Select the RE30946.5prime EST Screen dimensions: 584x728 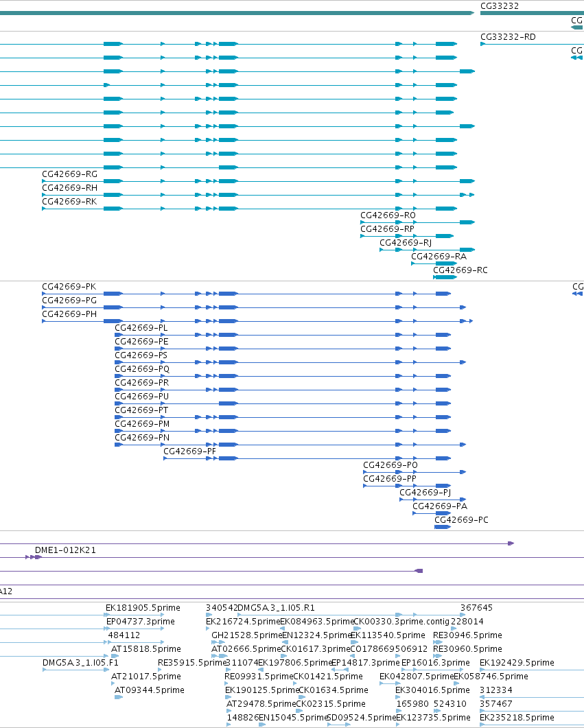click(x=467, y=635)
